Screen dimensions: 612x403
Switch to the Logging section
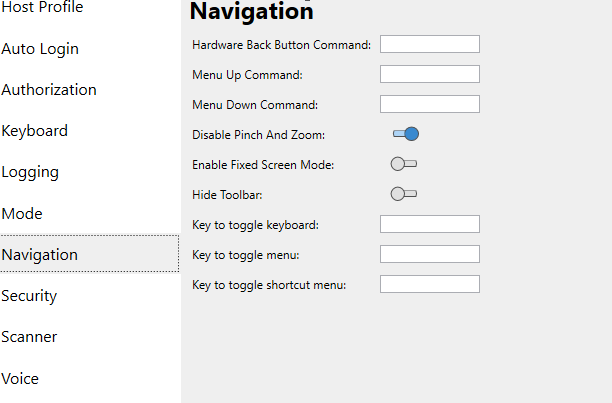pyautogui.click(x=30, y=172)
